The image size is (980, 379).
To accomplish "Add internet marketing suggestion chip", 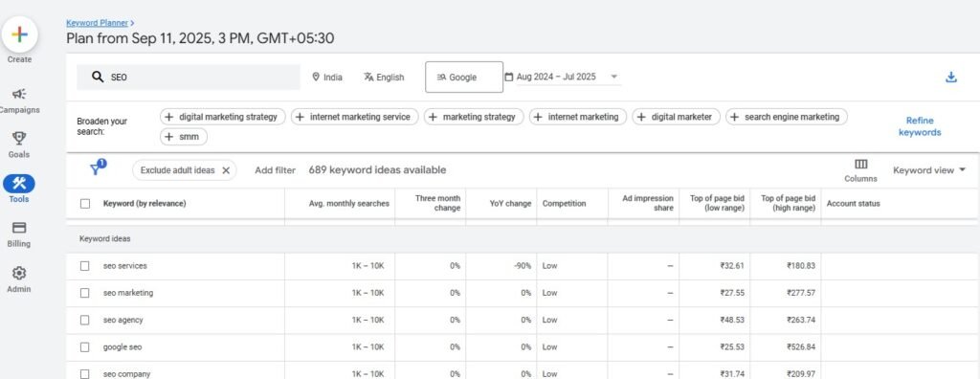I will pos(577,117).
